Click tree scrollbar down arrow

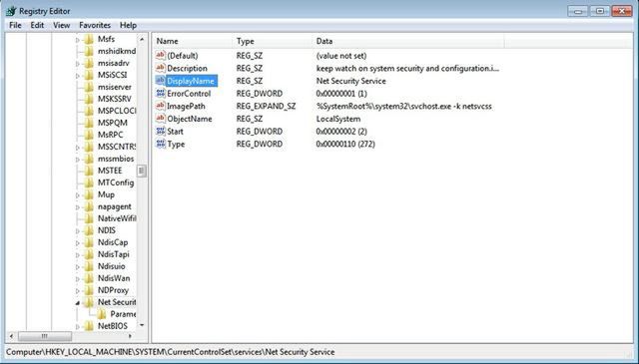142,325
